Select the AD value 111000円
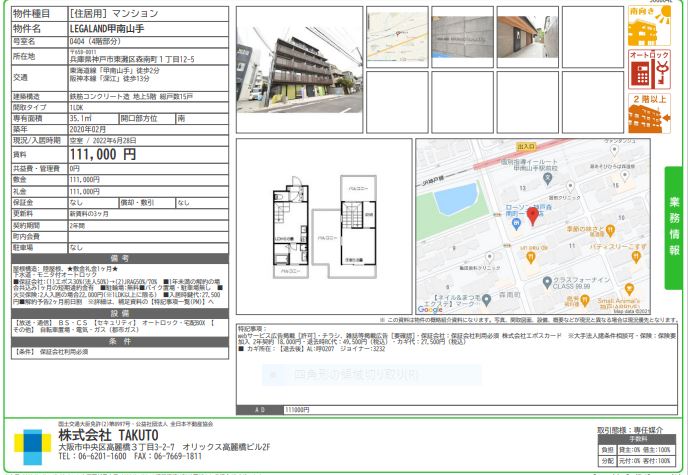Image resolution: width=688 pixels, height=475 pixels. click(x=297, y=410)
